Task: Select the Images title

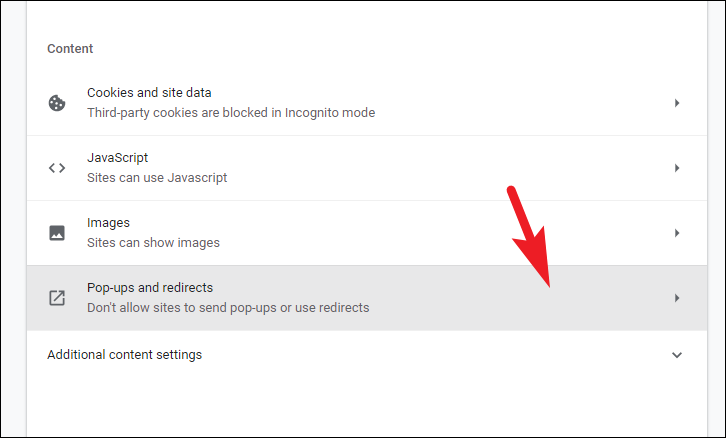Action: (x=108, y=223)
